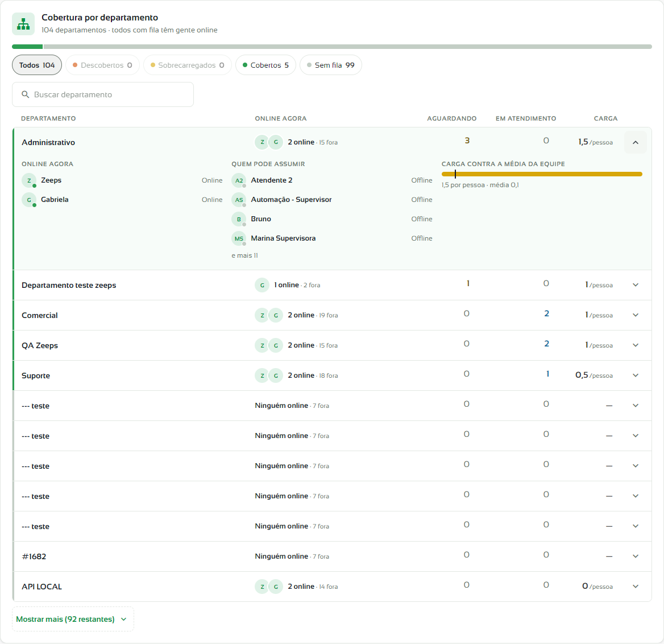Click the Suporte department name

(x=36, y=376)
